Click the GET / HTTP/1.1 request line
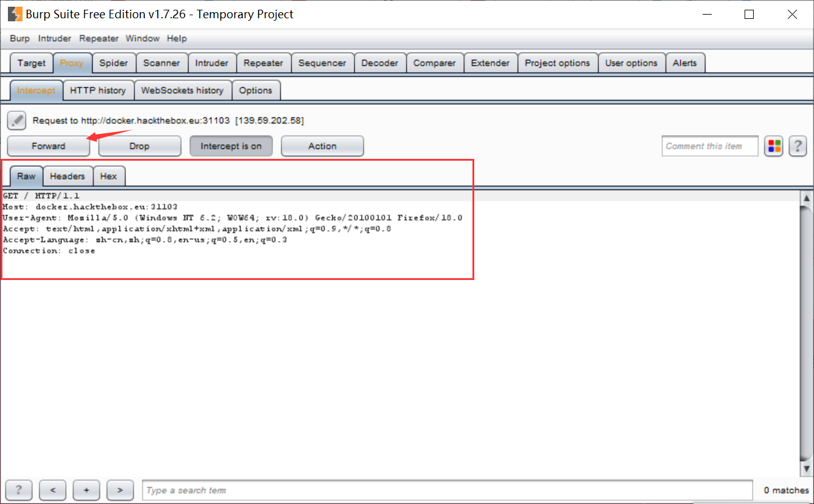 coord(41,196)
